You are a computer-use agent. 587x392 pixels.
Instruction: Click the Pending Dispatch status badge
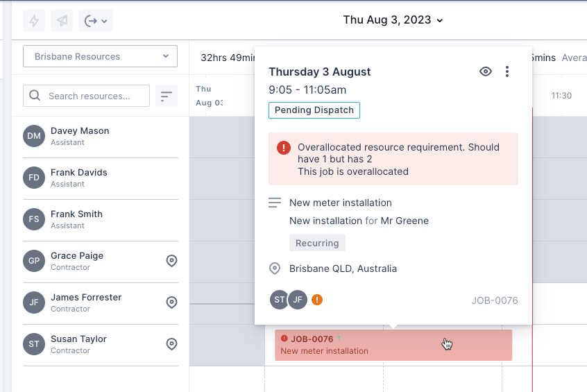pos(314,110)
